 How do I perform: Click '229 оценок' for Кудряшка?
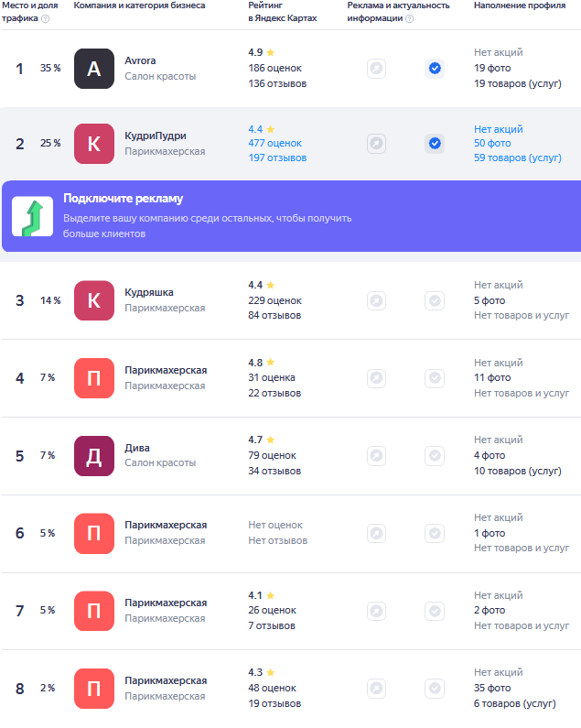coord(274,301)
